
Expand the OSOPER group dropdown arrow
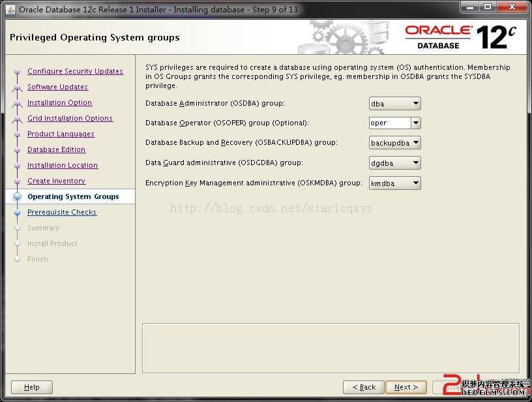click(415, 123)
